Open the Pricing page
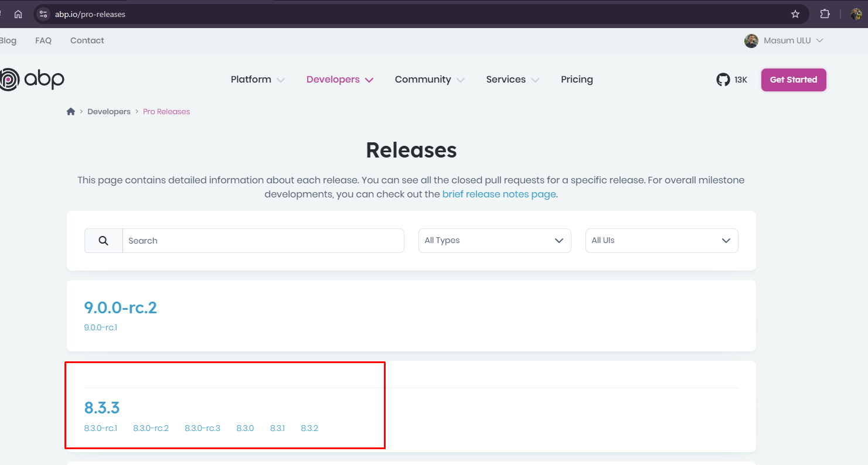Viewport: 868px width, 465px height. pos(577,80)
